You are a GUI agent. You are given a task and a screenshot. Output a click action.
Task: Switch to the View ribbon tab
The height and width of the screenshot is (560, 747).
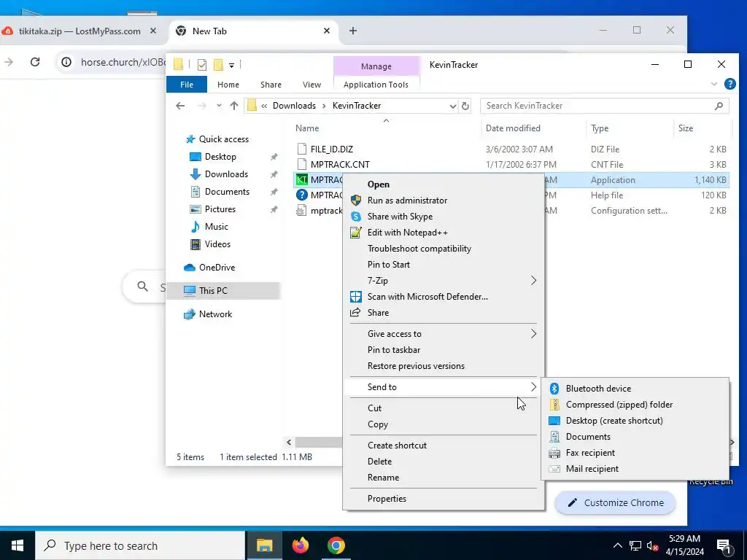(311, 85)
